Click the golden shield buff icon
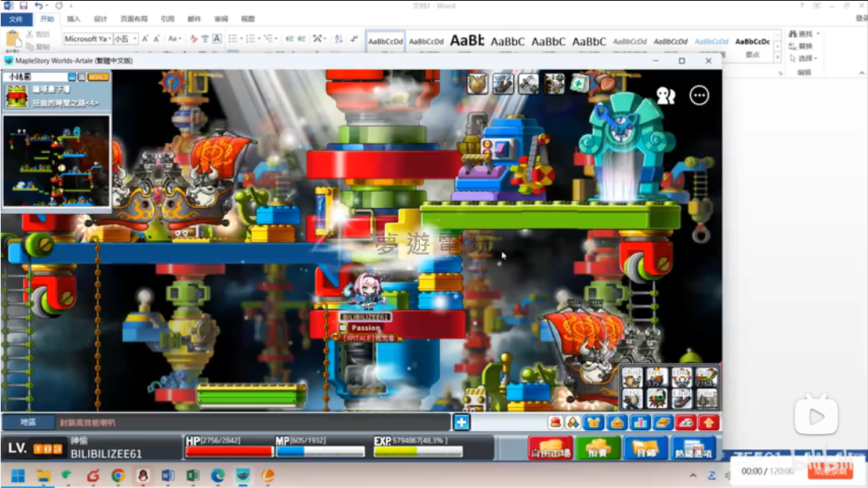Image resolution: width=868 pixels, height=488 pixels. point(477,83)
